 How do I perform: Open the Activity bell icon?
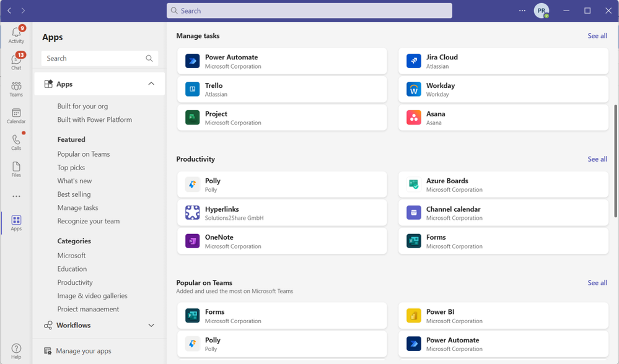16,32
